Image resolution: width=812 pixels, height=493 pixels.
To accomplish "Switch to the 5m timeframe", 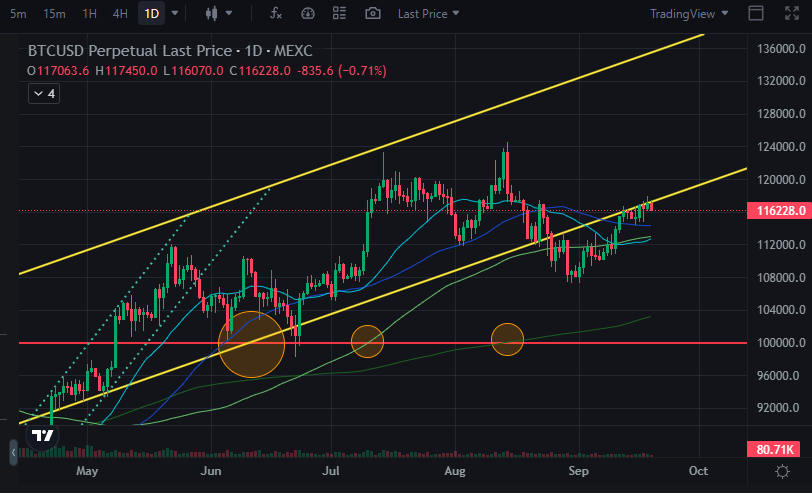I will point(18,14).
